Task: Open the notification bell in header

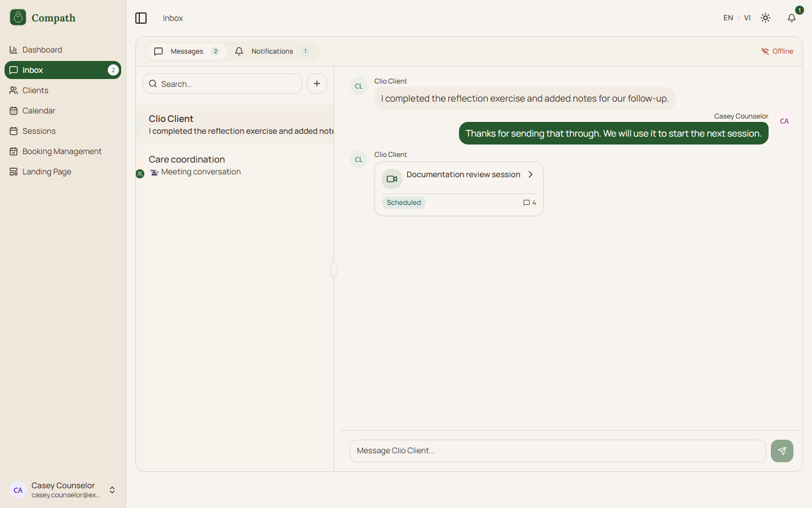Action: point(792,18)
